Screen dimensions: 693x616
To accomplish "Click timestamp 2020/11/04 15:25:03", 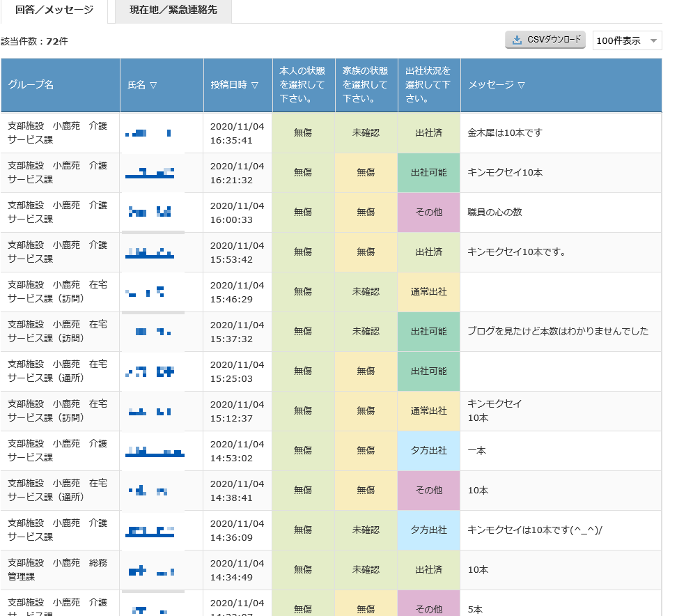I will (238, 371).
